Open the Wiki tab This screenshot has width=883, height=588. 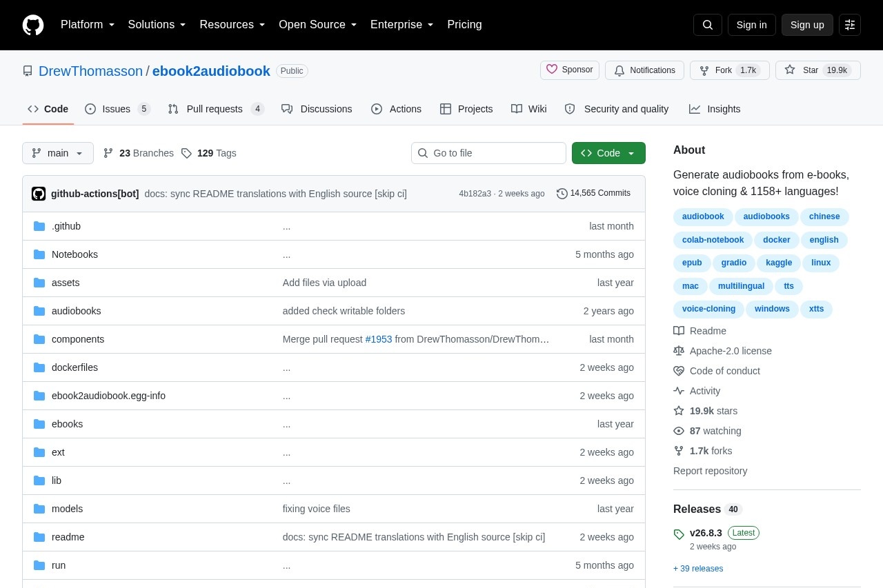tap(529, 109)
